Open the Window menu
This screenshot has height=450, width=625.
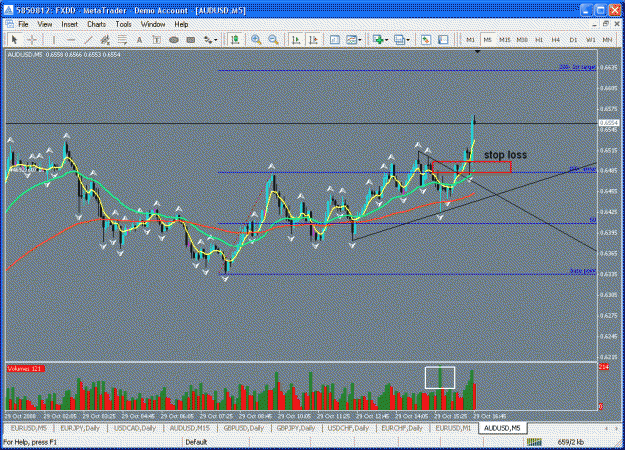point(153,24)
